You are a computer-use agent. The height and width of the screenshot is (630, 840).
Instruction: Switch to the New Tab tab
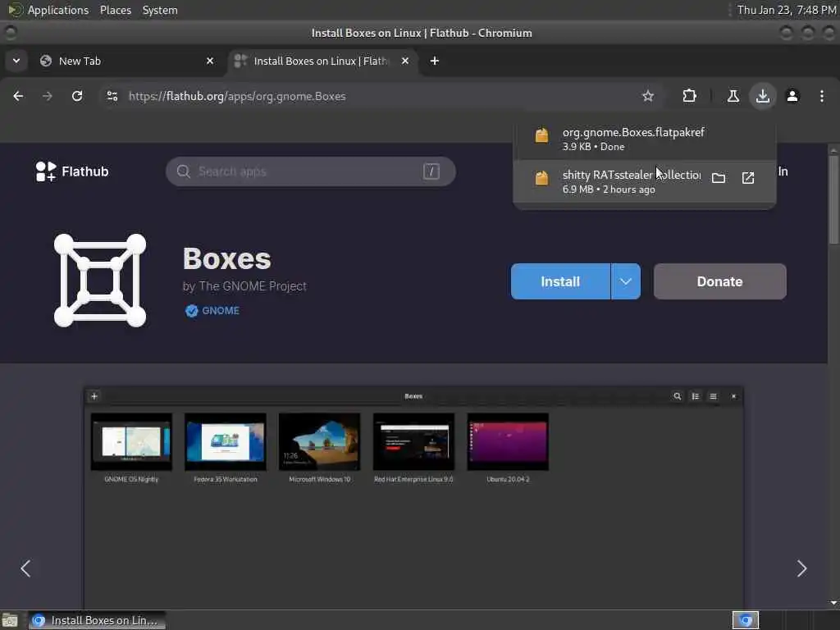pyautogui.click(x=126, y=61)
